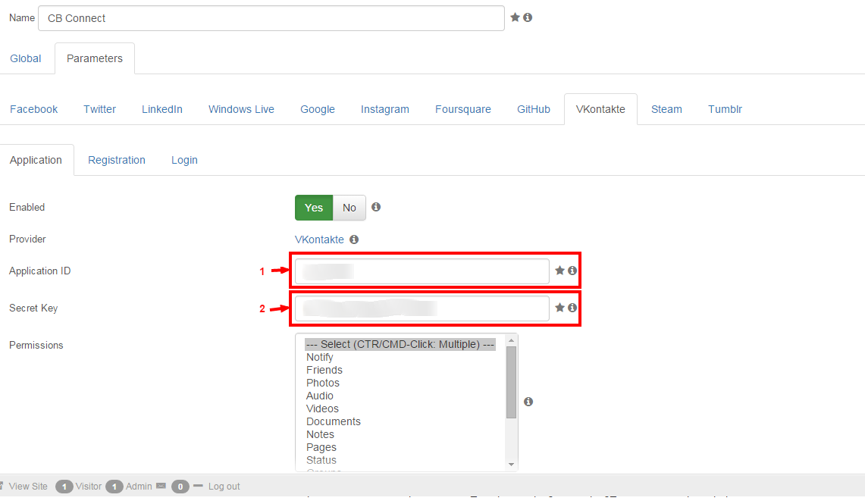865x504 pixels.
Task: Select Pages in Permissions list
Action: coord(321,447)
